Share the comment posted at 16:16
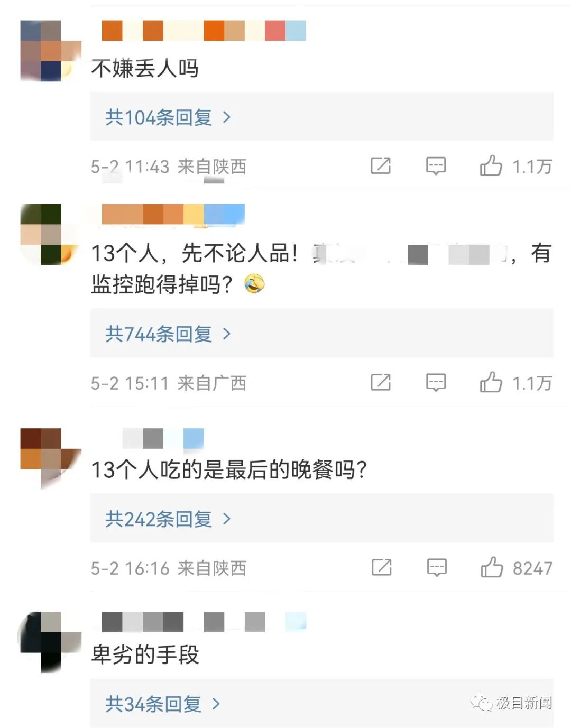The width and height of the screenshot is (571, 728). (381, 567)
